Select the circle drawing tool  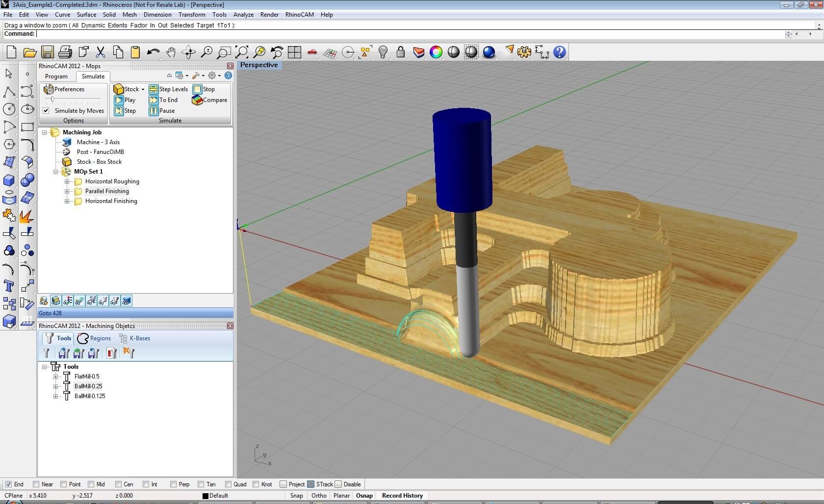(9, 109)
